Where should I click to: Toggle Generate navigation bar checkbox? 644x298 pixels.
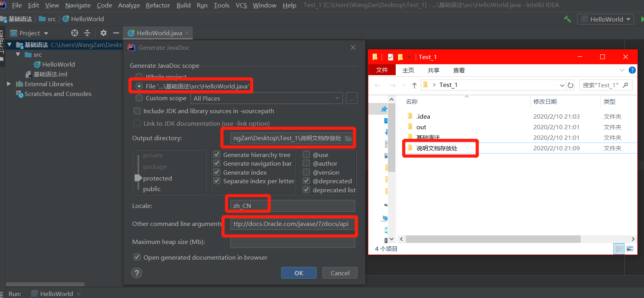coord(217,163)
